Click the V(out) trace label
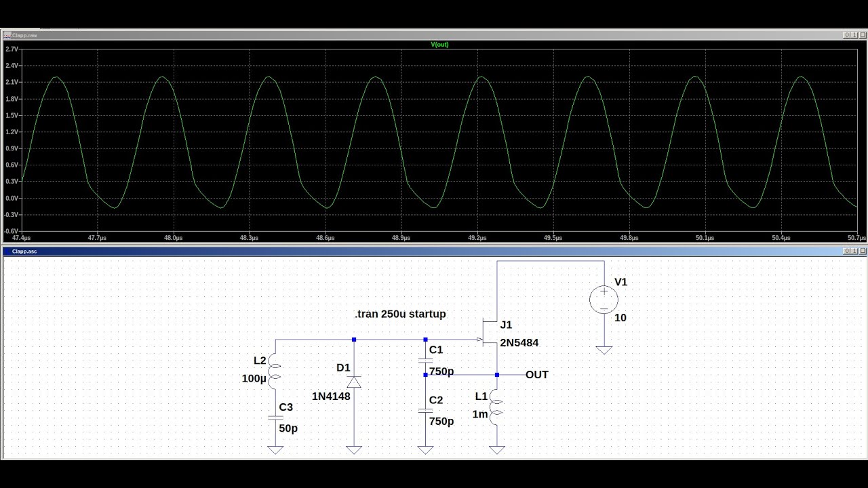Screen dimensions: 868x488 click(439, 45)
